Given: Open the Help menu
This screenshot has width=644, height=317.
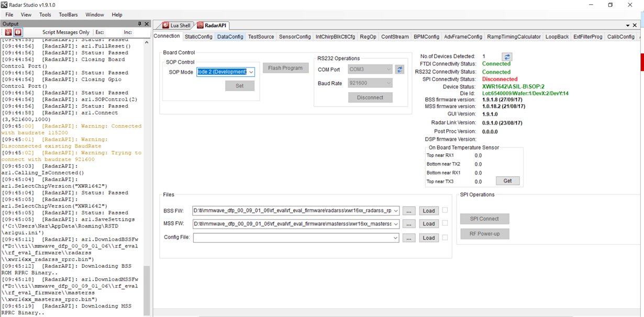Looking at the screenshot, I should pos(117,15).
